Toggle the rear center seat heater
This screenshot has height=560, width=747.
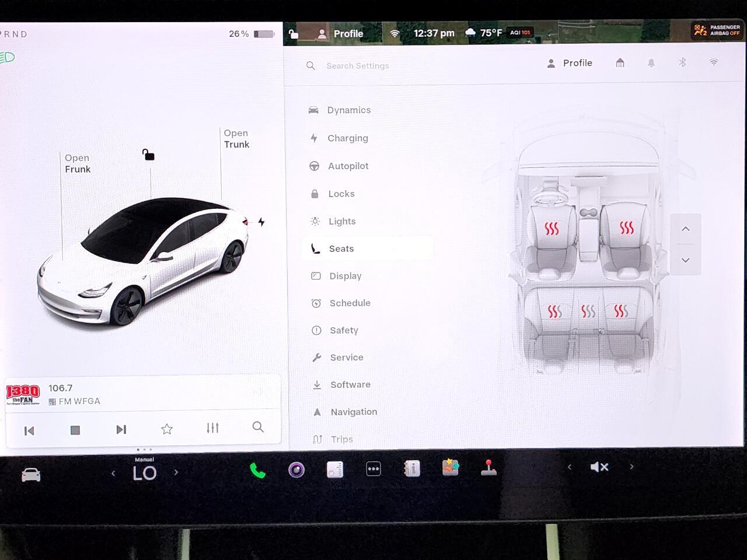(588, 311)
